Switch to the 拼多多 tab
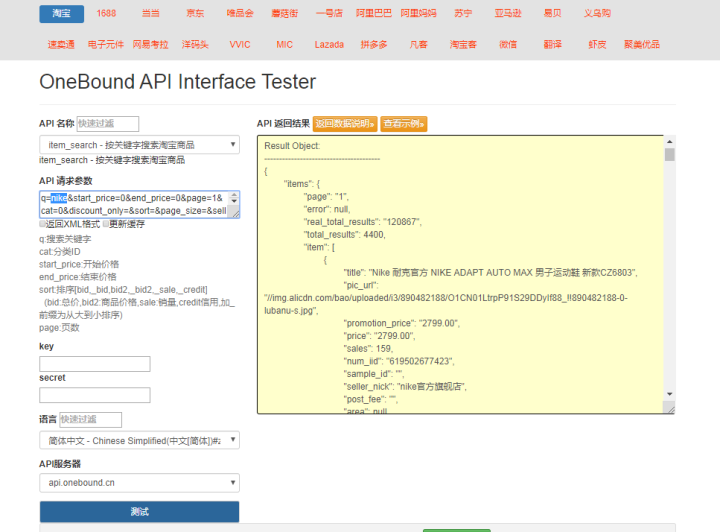720x532 pixels. click(x=374, y=44)
